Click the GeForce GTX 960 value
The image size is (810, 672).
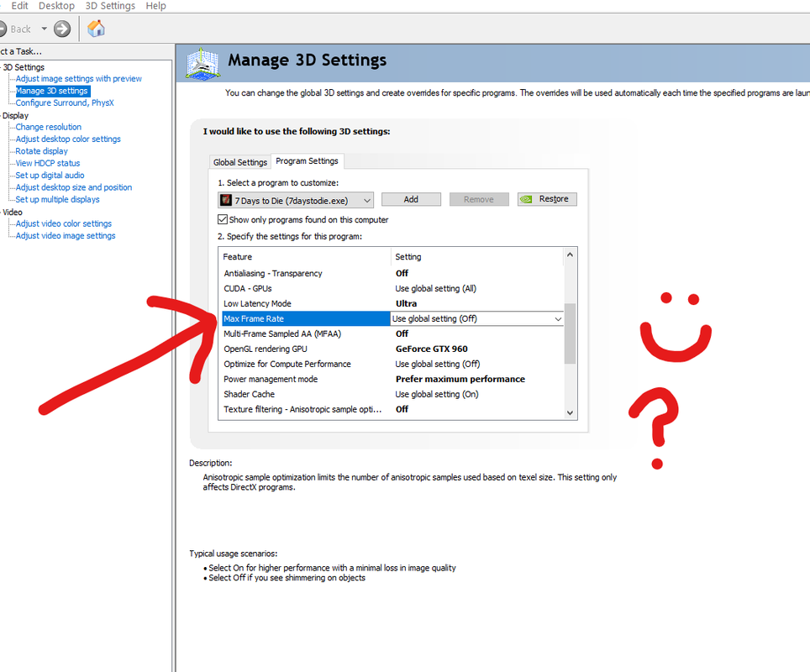tap(431, 349)
